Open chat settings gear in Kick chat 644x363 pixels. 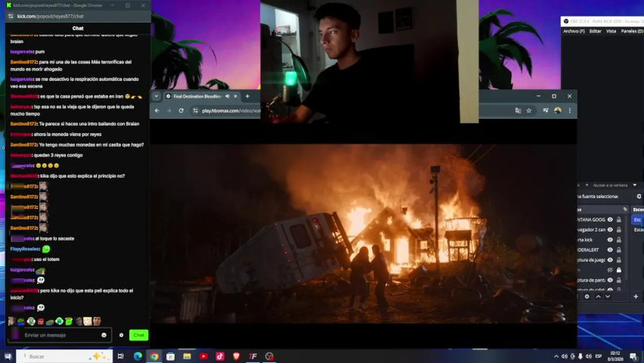[x=121, y=335]
